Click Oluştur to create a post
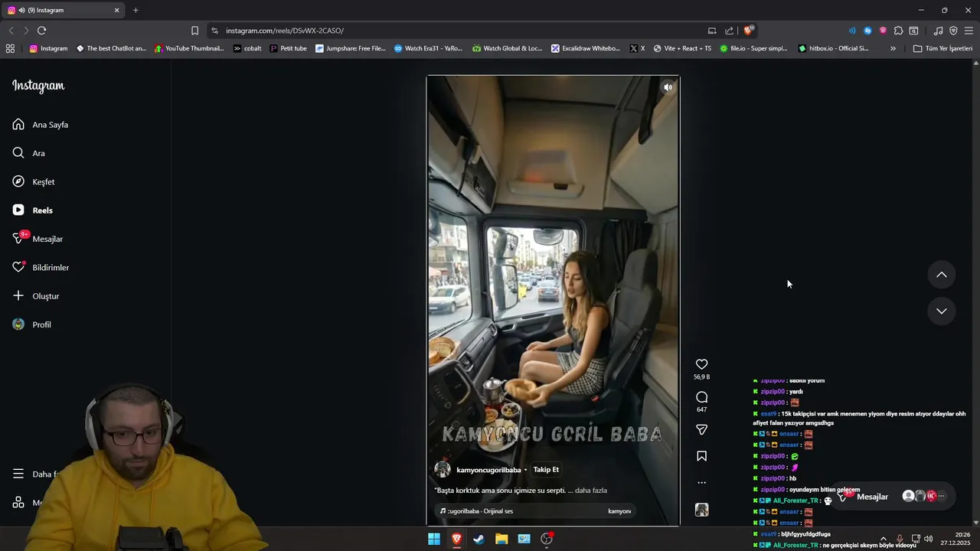The height and width of the screenshot is (551, 980). coord(36,296)
